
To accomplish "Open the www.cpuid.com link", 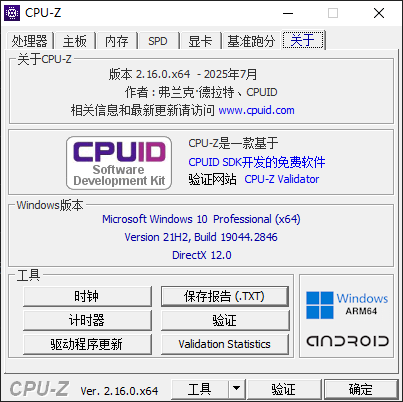I will [x=256, y=110].
